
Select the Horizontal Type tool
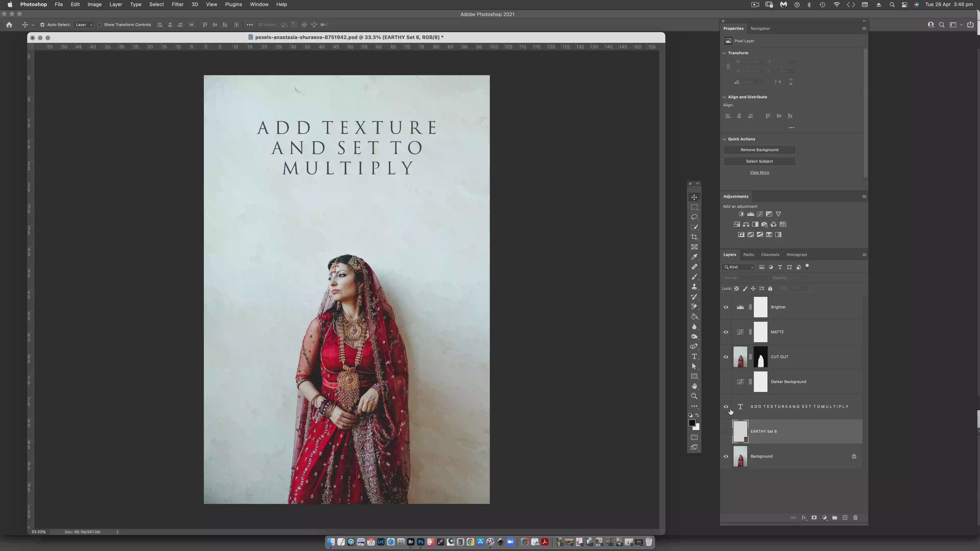pos(694,356)
